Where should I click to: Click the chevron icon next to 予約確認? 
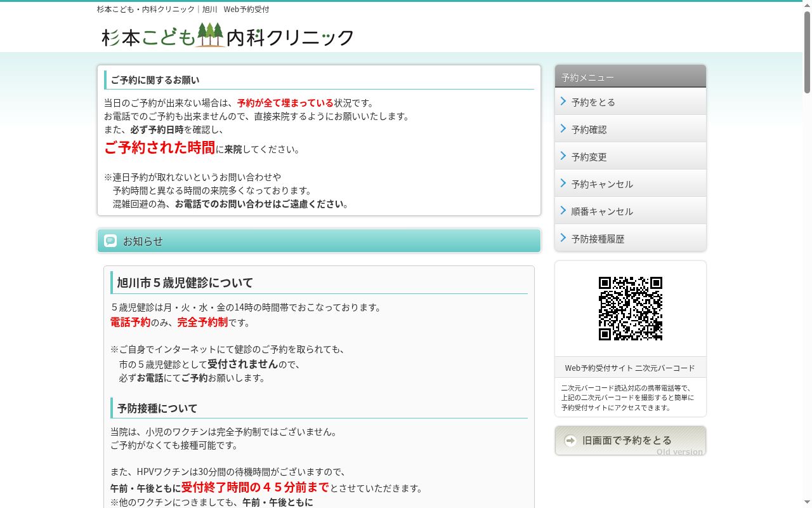click(563, 128)
